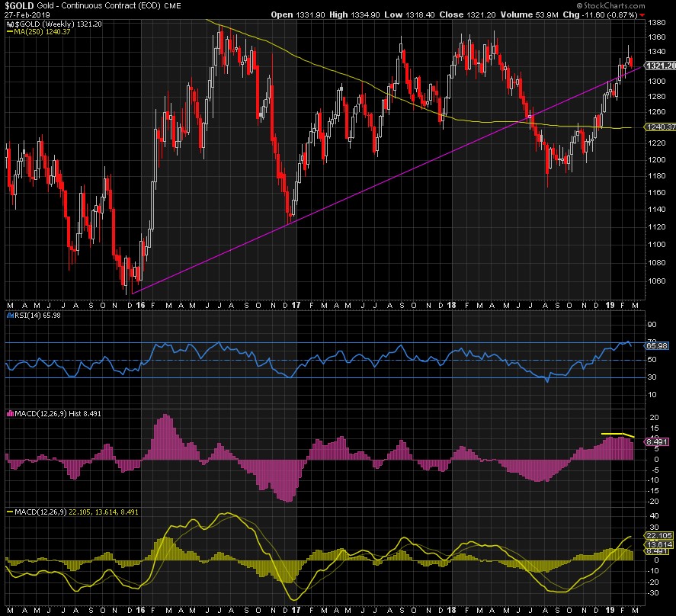
Task: Select the 19 year marker on time axis
Action: [611, 305]
